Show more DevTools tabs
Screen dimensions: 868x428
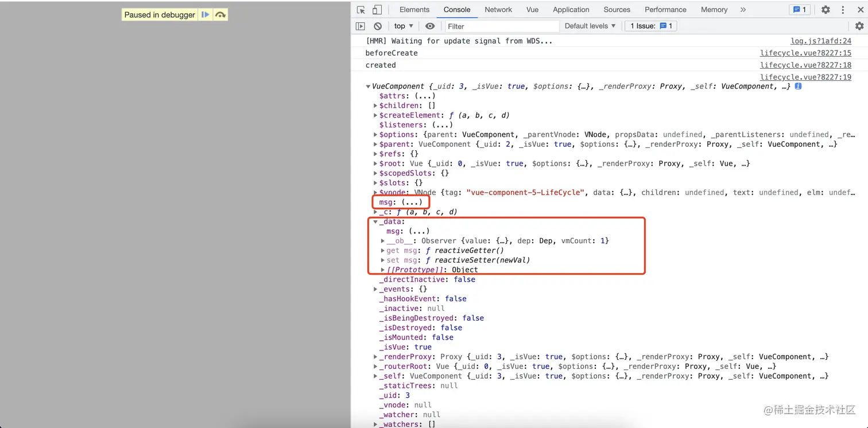[743, 10]
